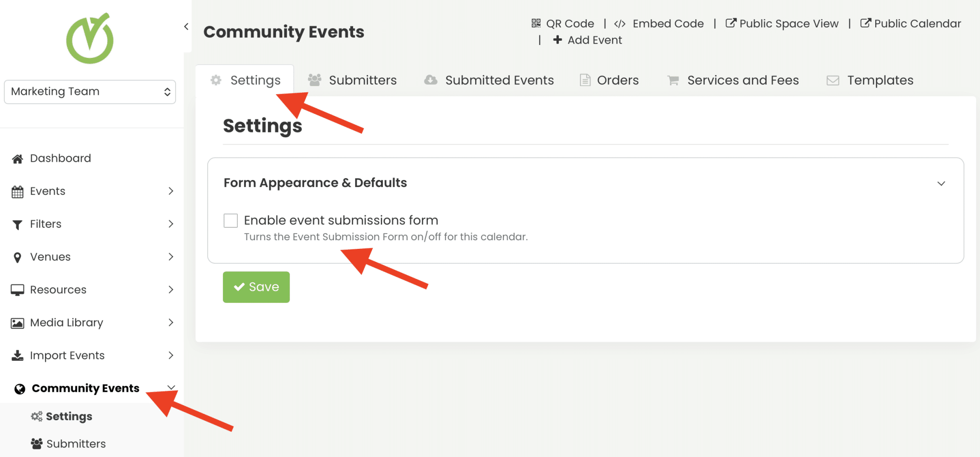The height and width of the screenshot is (457, 980).
Task: Click the QR Code icon
Action: click(x=536, y=23)
